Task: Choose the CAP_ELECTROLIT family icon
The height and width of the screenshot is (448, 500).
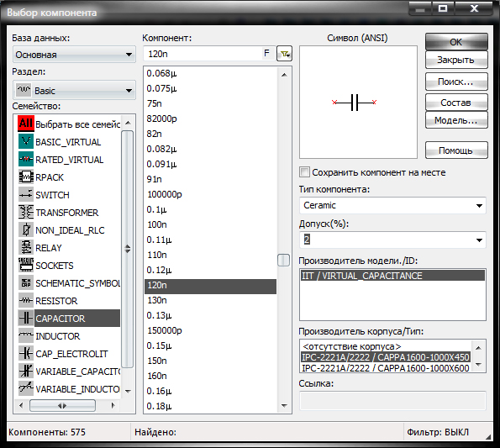Action: click(26, 354)
